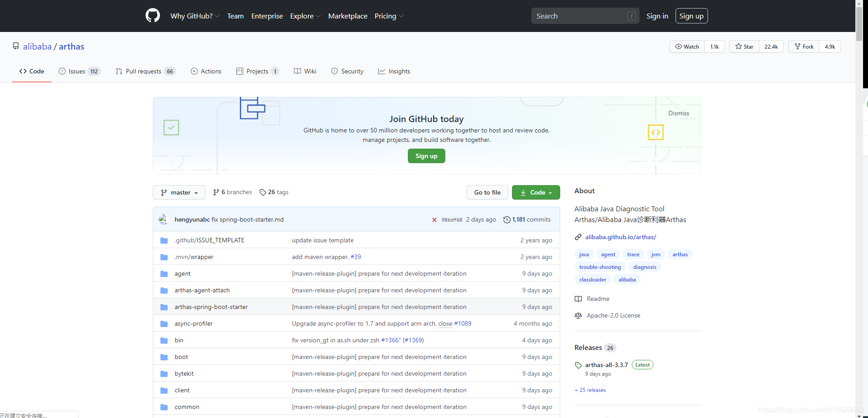
Task: Watch the arthas repository
Action: pos(687,46)
